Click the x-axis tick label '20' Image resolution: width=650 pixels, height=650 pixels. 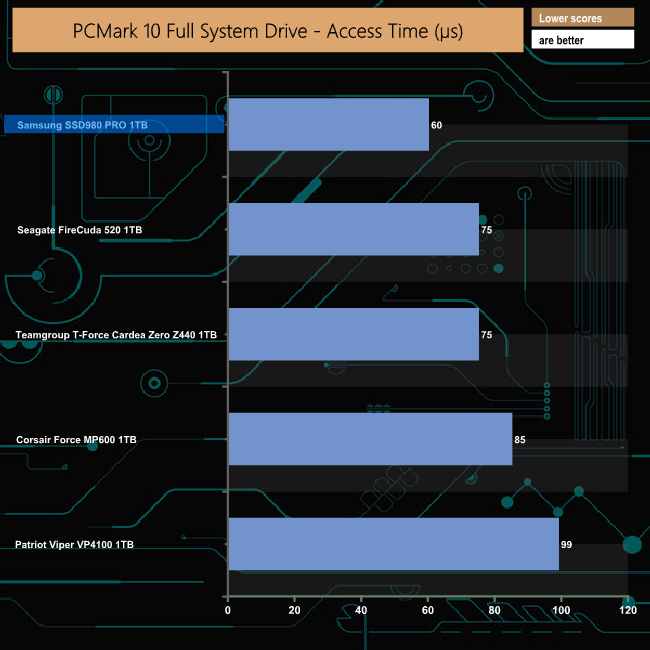click(x=294, y=611)
